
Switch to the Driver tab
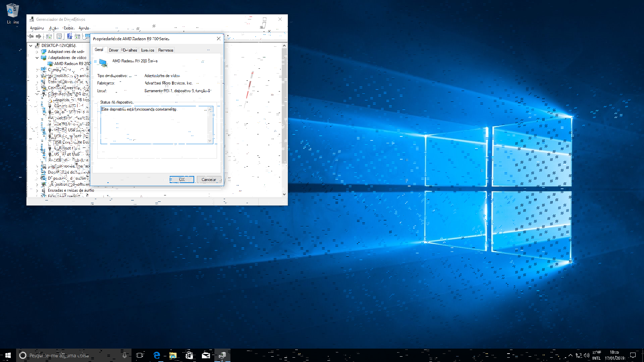pyautogui.click(x=113, y=50)
